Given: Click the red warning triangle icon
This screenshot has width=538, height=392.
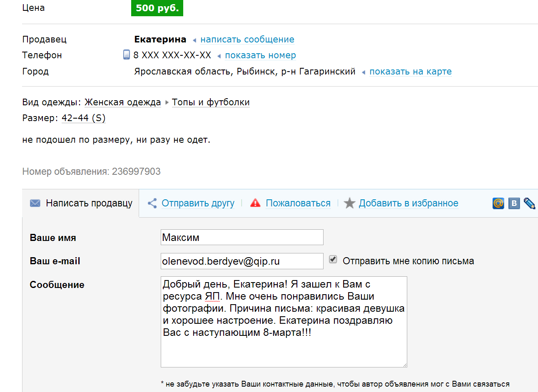Looking at the screenshot, I should tap(255, 203).
